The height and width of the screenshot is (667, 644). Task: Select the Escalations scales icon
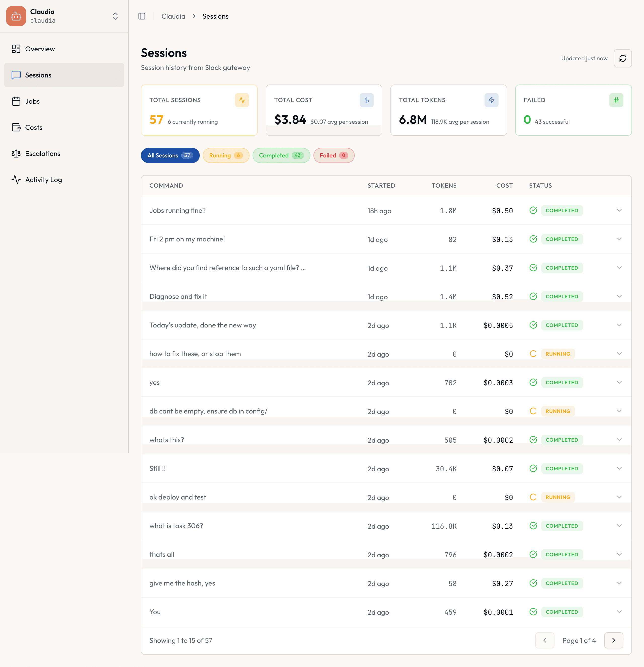16,153
